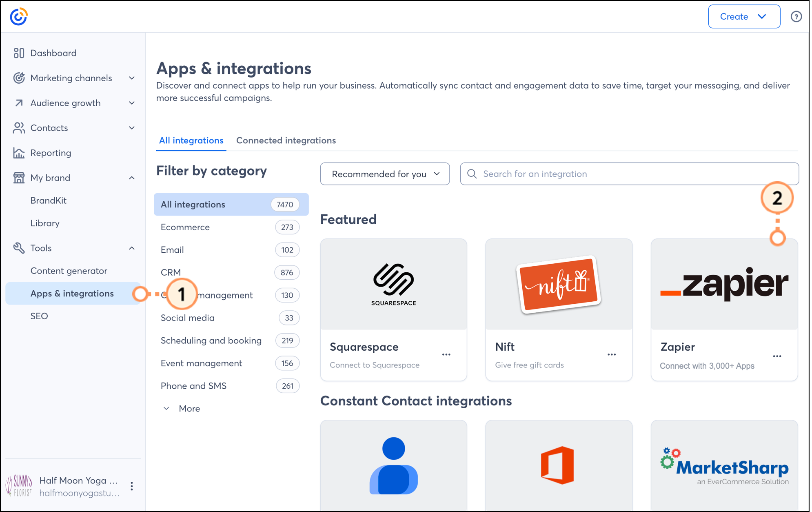
Task: Click the 130 management category badge
Action: tap(287, 295)
